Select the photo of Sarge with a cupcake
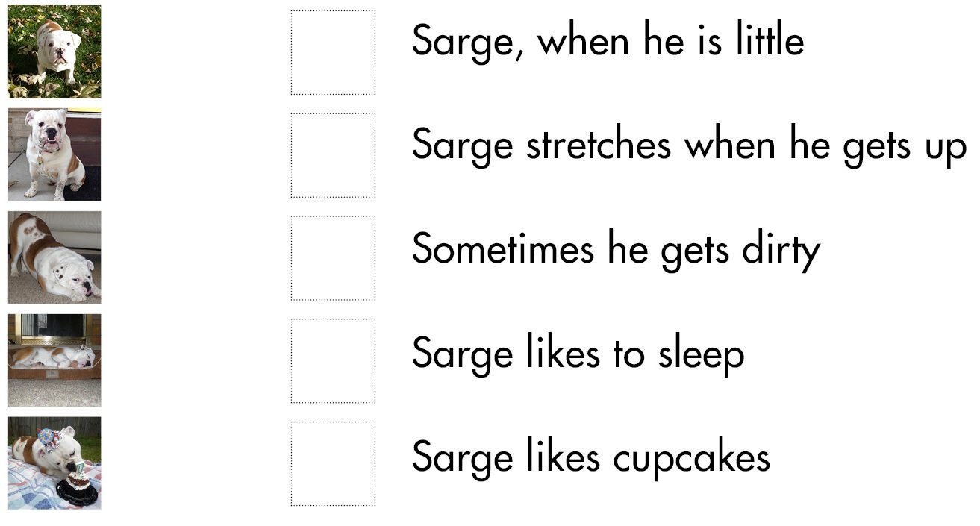This screenshot has height=526, width=980. [x=54, y=463]
